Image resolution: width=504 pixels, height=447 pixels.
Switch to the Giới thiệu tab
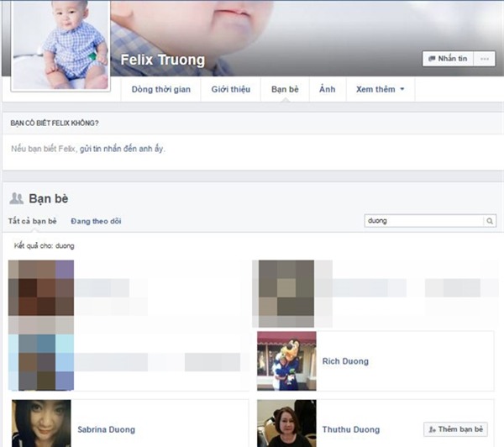(x=231, y=89)
